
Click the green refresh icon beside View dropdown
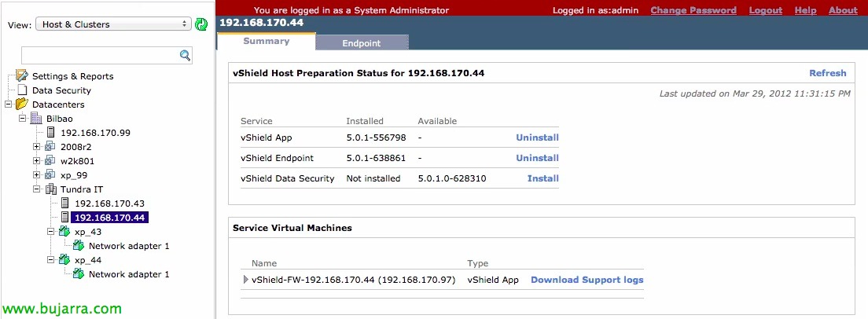[201, 24]
